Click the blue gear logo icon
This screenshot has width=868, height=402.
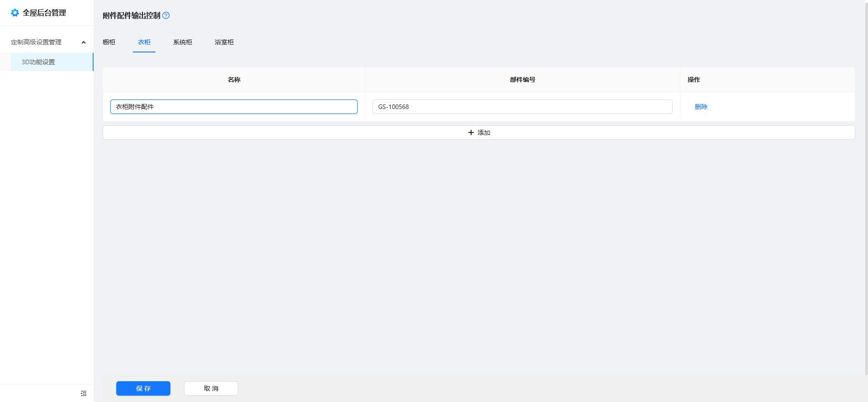point(15,13)
